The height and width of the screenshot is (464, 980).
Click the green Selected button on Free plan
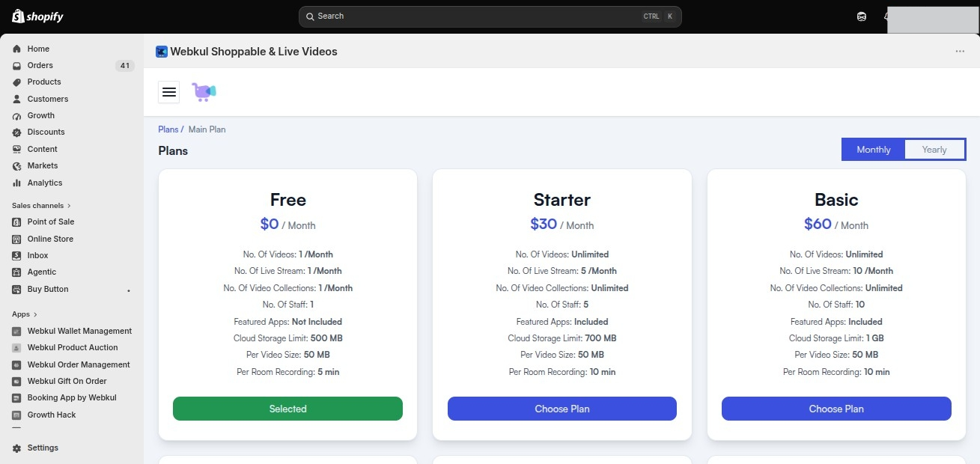(287, 409)
